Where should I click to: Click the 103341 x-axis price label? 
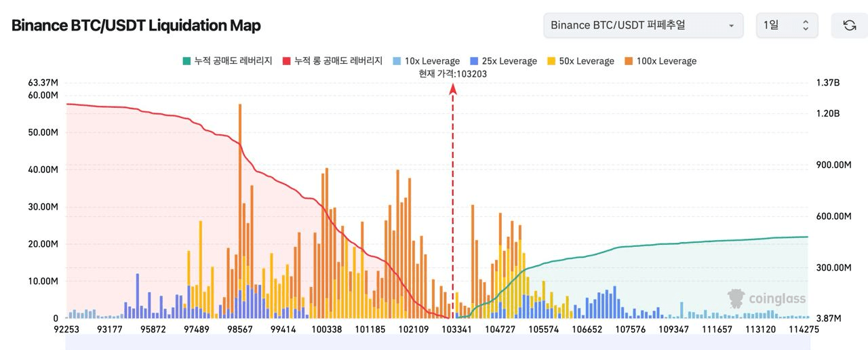coord(458,330)
